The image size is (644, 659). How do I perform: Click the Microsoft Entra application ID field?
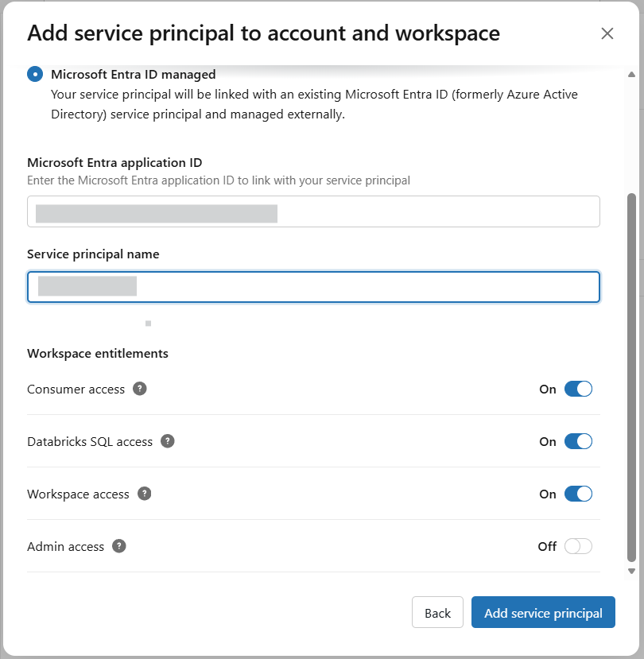click(x=313, y=211)
